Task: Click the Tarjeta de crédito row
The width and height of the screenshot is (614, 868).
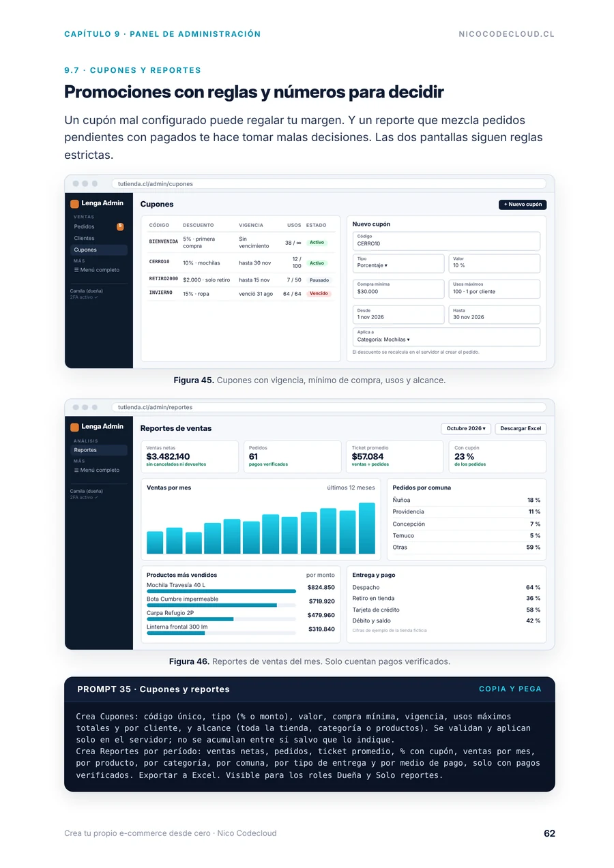Action: tap(446, 610)
